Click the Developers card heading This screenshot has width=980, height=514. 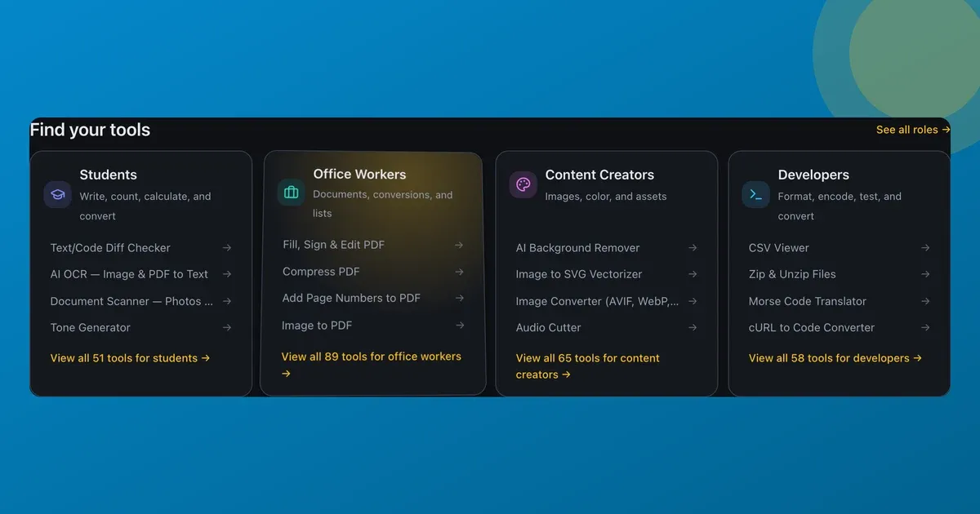[813, 175]
